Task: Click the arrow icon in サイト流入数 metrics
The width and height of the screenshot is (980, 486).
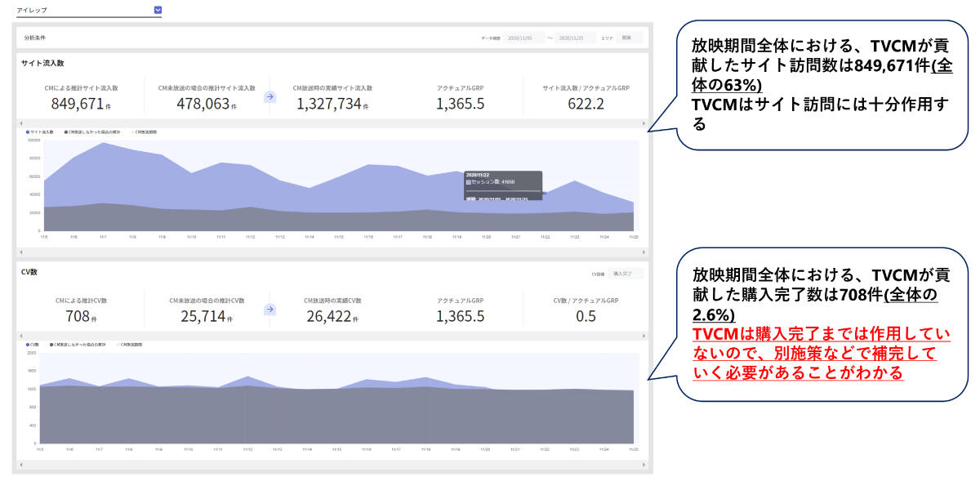Action: [270, 96]
